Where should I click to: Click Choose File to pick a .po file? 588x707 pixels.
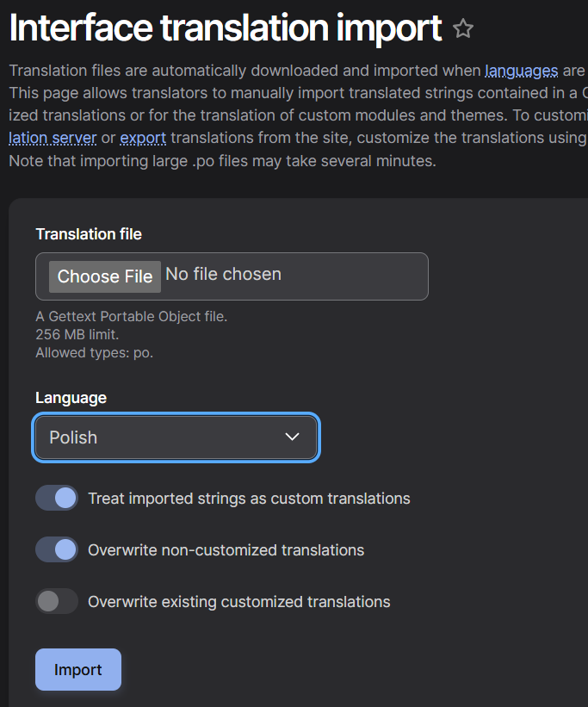click(104, 276)
